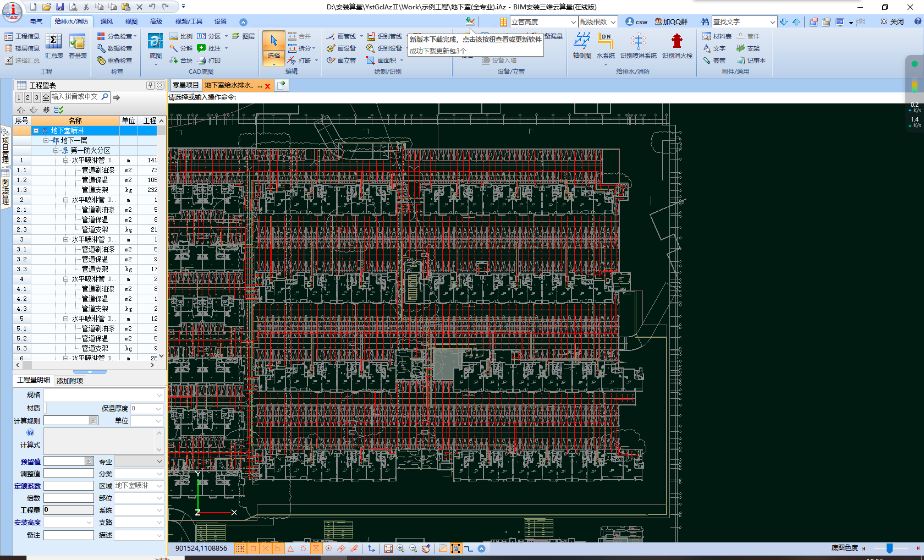Toggle the circle center snap in status bar
The width and height of the screenshot is (924, 560).
tap(329, 548)
